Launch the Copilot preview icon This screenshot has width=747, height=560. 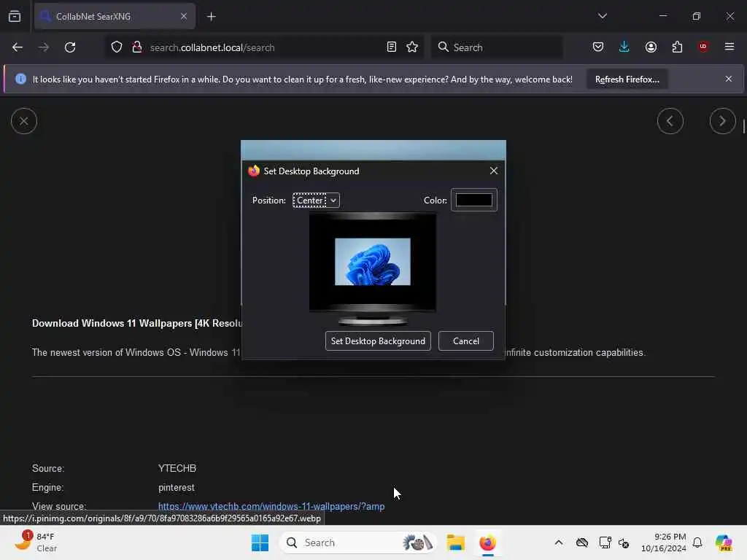pos(724,542)
